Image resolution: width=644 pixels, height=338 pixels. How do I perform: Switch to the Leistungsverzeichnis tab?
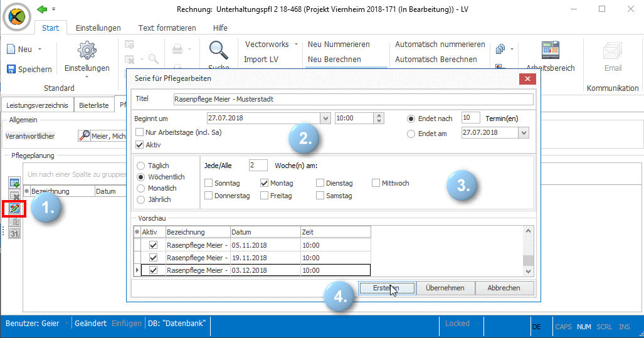click(x=38, y=105)
